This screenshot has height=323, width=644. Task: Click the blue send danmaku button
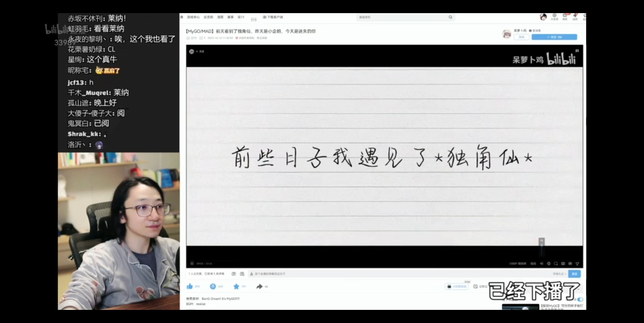[x=574, y=274]
